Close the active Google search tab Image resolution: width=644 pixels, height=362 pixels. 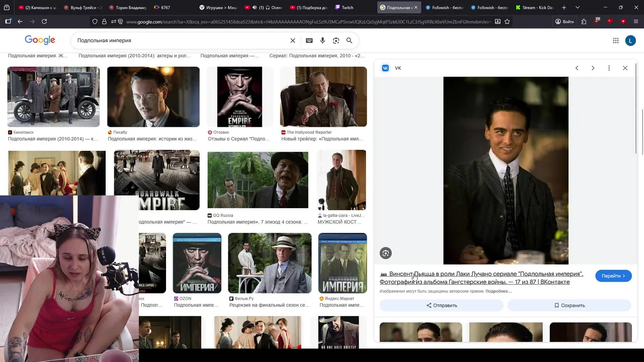(416, 8)
